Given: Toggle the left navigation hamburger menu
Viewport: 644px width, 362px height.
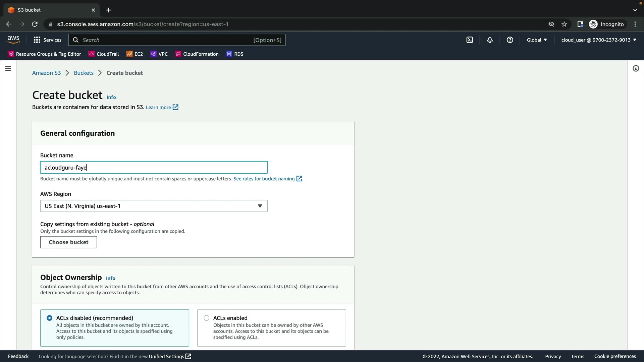Looking at the screenshot, I should point(8,68).
